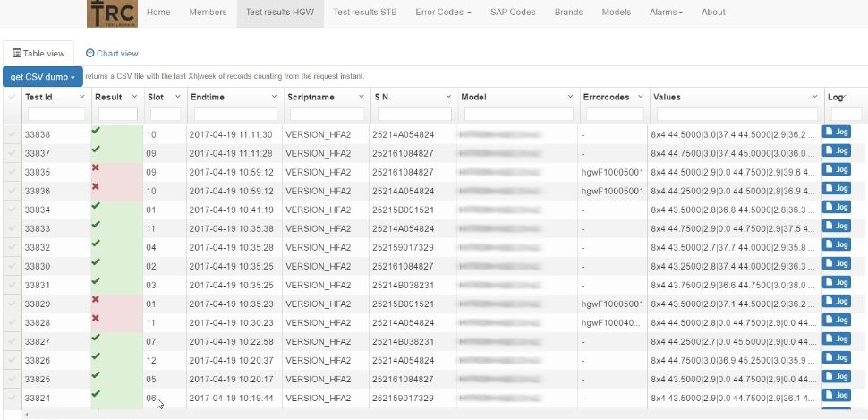
Task: Go to the Home page
Action: pos(158,13)
